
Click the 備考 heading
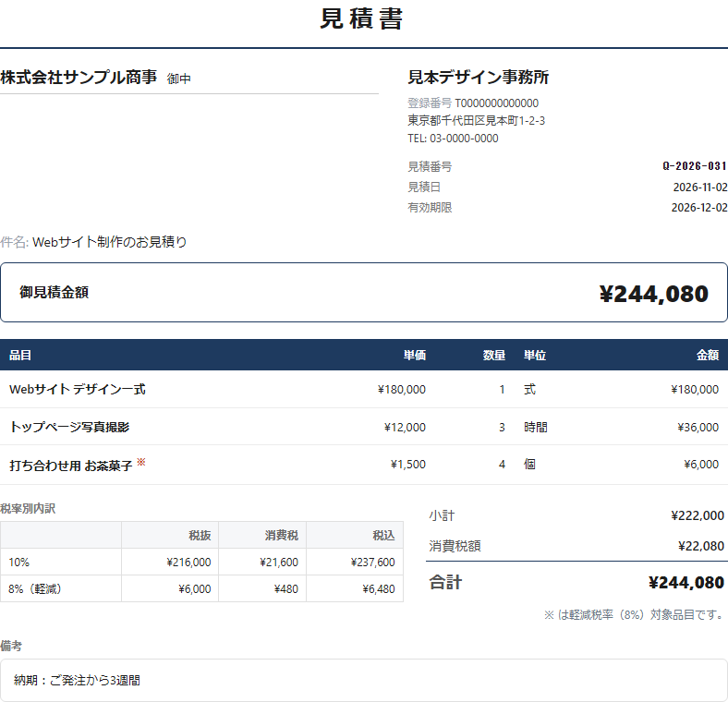[x=11, y=646]
